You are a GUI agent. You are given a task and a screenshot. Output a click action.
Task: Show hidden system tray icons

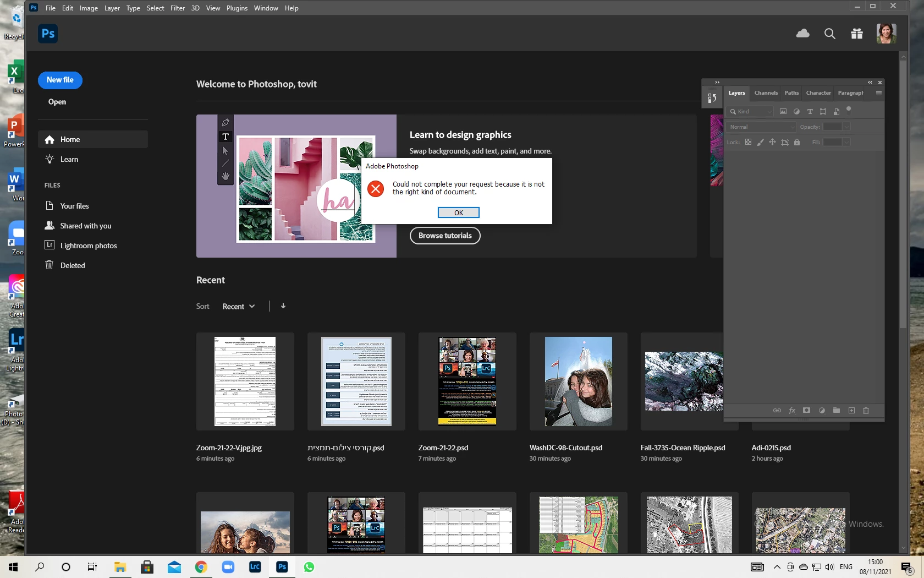click(x=777, y=567)
